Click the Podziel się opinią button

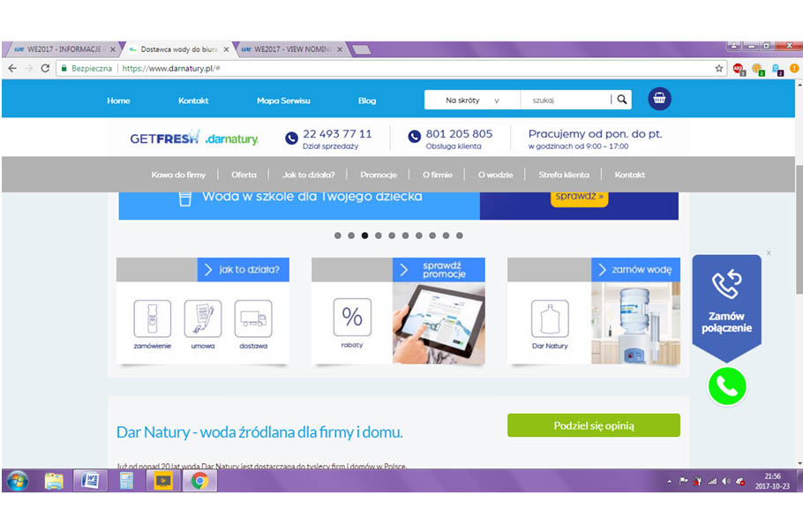pyautogui.click(x=594, y=425)
